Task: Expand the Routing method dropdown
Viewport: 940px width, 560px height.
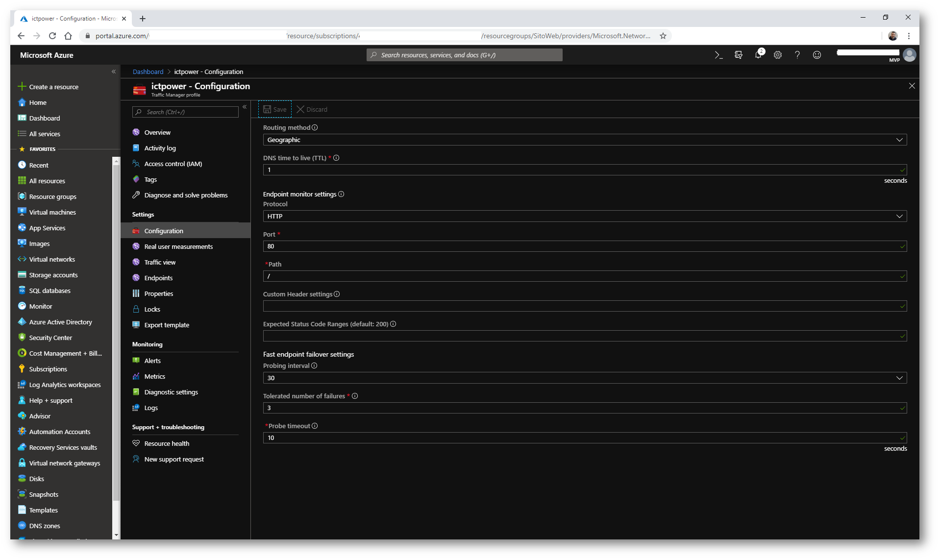Action: (x=584, y=140)
